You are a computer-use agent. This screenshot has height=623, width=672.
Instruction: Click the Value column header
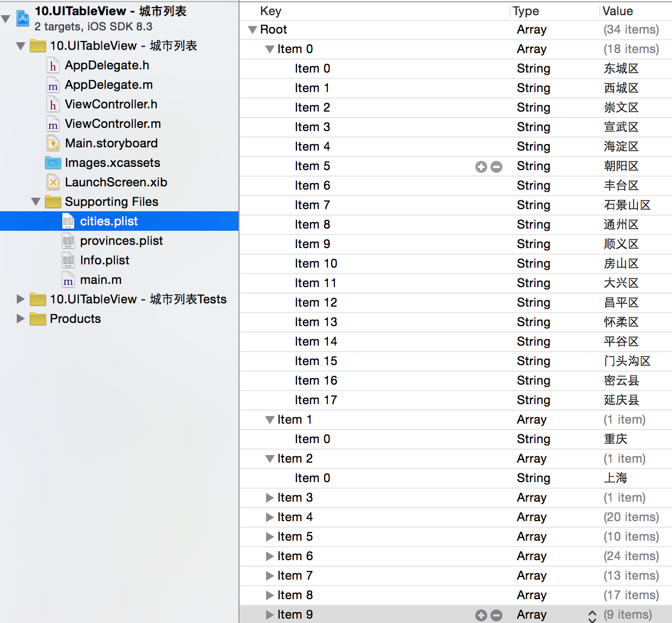618,11
